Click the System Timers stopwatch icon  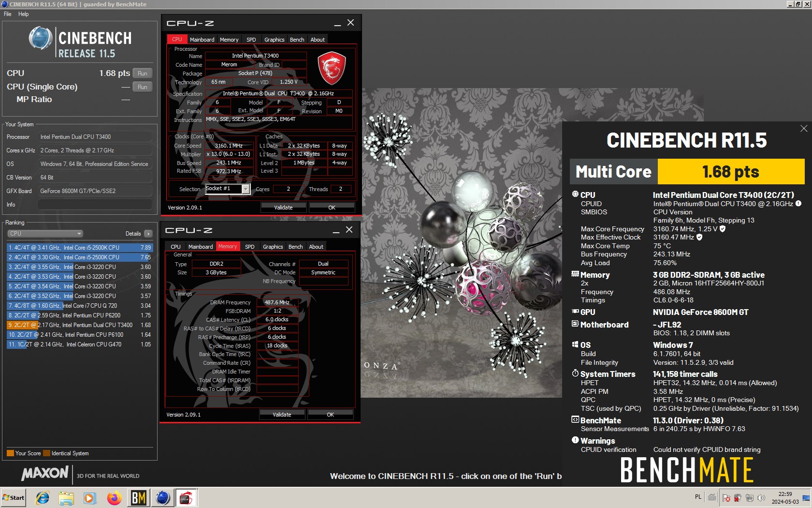click(x=575, y=373)
